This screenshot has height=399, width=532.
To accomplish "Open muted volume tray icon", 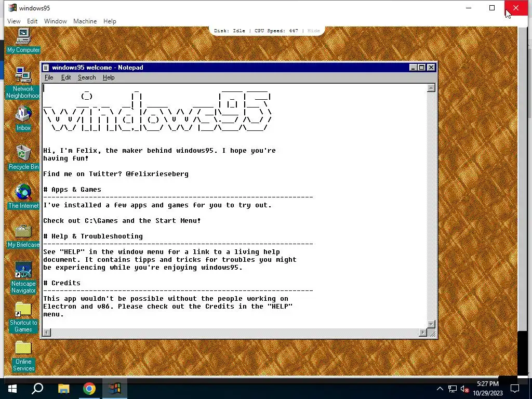I will click(464, 389).
